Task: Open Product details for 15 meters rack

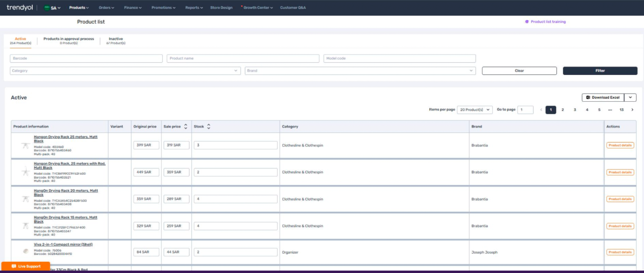Action: 620,226
